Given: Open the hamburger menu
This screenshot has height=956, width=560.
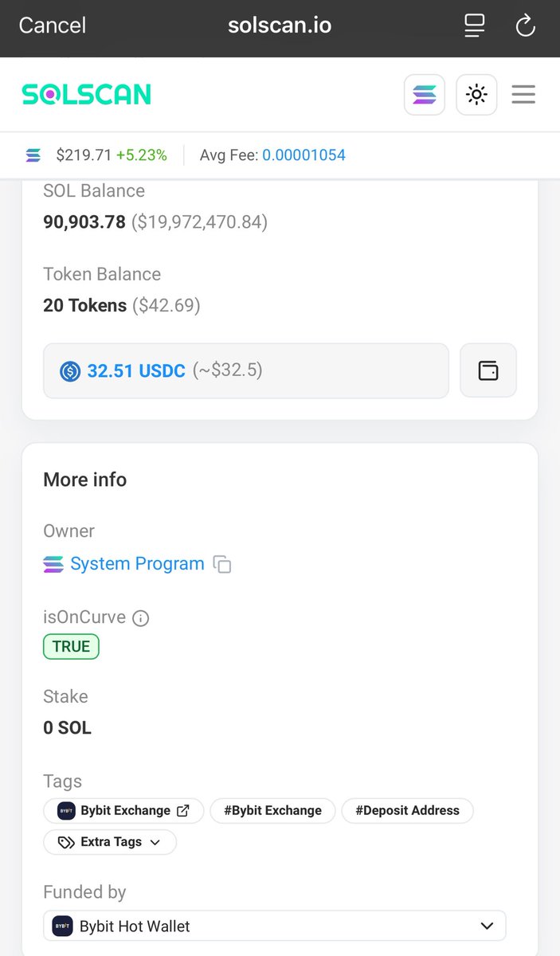Looking at the screenshot, I should (x=523, y=95).
